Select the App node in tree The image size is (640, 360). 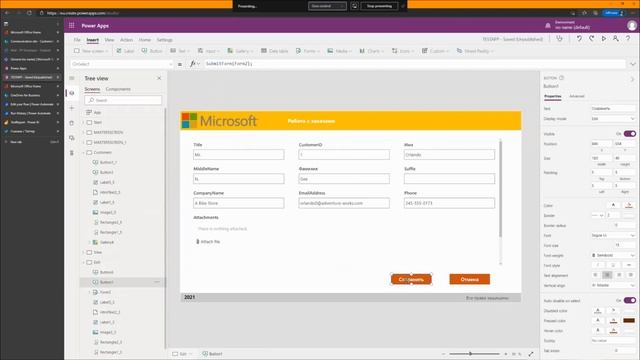[97, 112]
